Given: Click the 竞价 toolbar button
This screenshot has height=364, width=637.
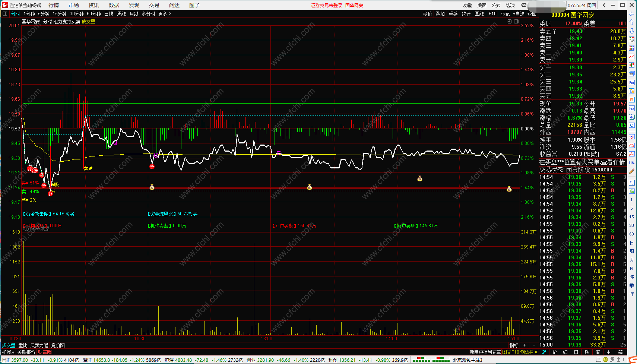Looking at the screenshot, I should point(427,14).
